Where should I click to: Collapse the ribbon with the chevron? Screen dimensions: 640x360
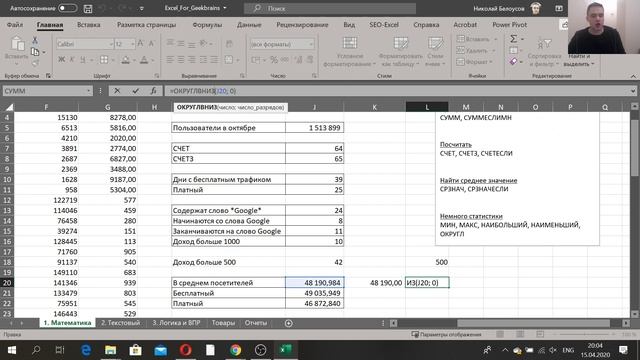pos(633,76)
